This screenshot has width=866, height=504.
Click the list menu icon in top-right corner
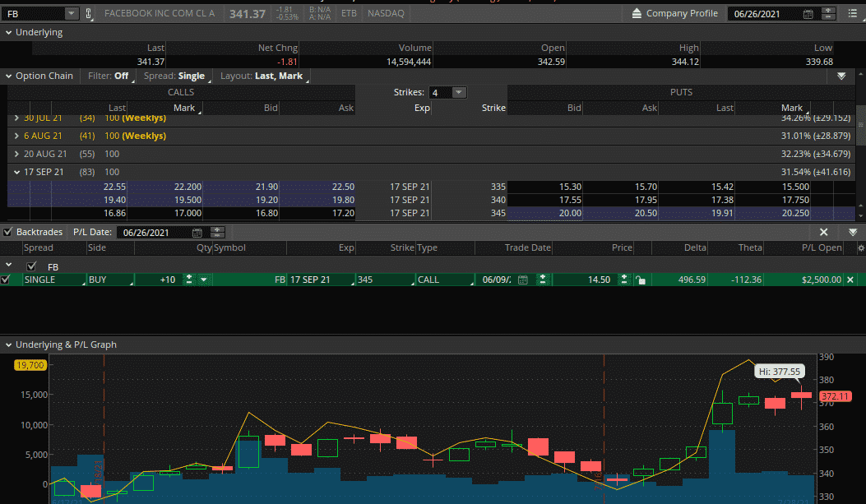pyautogui.click(x=853, y=13)
